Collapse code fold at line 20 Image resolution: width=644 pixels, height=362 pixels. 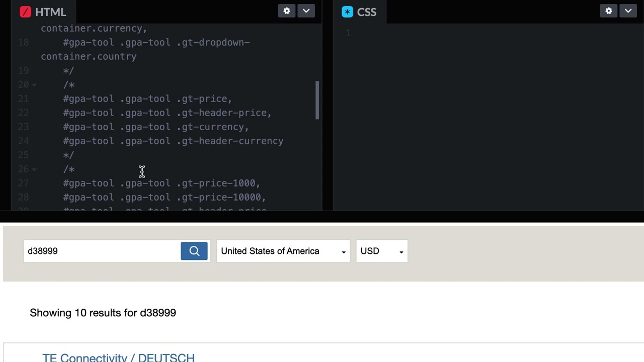[x=34, y=85]
